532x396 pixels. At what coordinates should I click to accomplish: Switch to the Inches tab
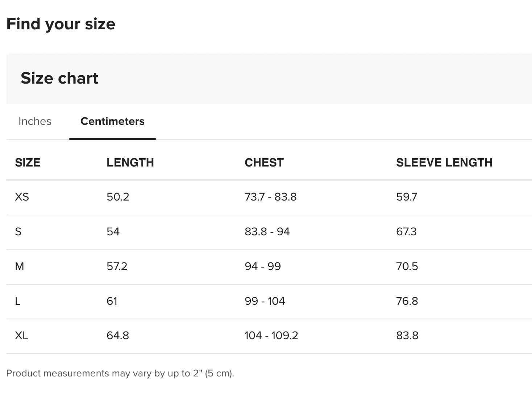pos(35,121)
